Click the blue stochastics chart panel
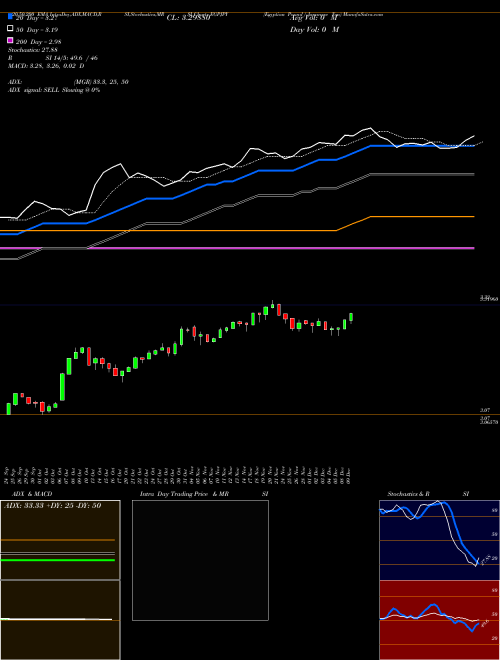The image size is (500, 660). [439, 540]
